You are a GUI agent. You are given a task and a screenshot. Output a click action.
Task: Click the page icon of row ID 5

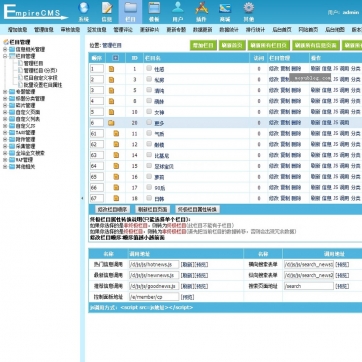[111, 90]
